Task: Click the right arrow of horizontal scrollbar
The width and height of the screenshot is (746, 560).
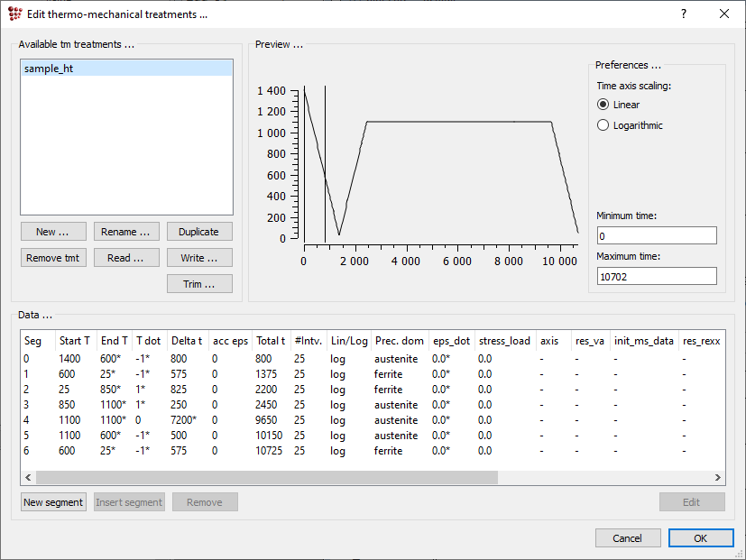Action: pyautogui.click(x=718, y=478)
